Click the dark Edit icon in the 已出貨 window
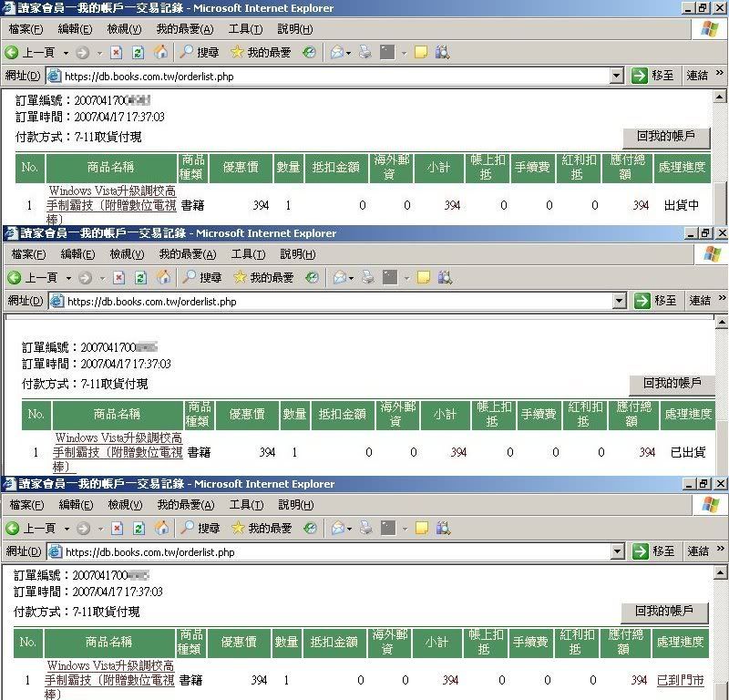Viewport: 729px width, 700px height. pyautogui.click(x=390, y=278)
